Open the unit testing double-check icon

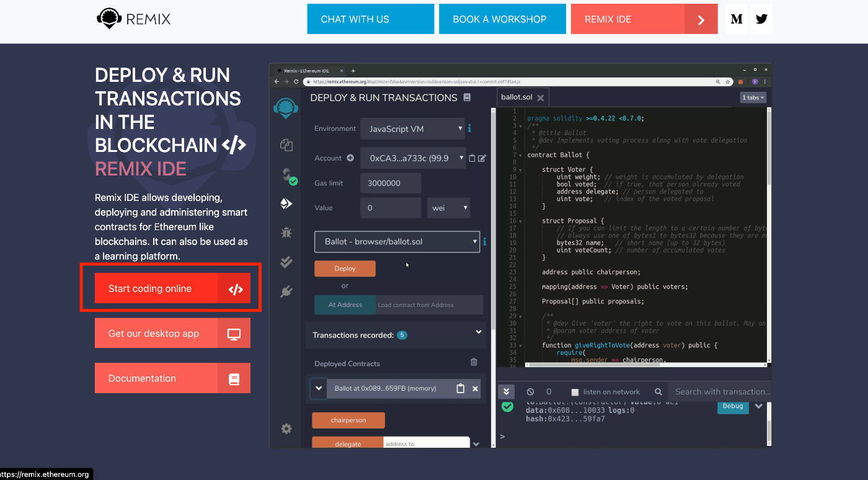point(286,262)
